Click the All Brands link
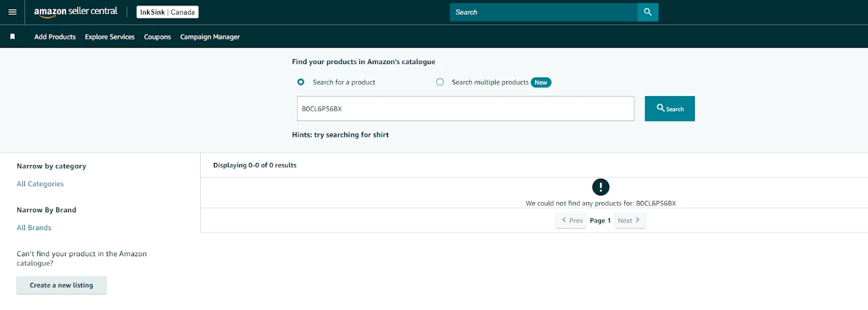This screenshot has height=310, width=868. (34, 228)
